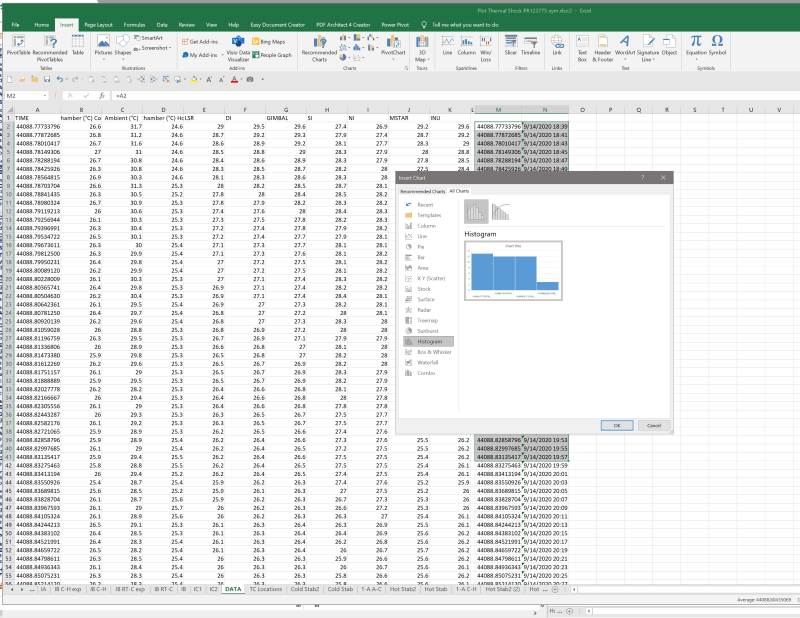This screenshot has width=800, height=618.
Task: Click the Bing Maps add-in
Action: click(x=268, y=42)
